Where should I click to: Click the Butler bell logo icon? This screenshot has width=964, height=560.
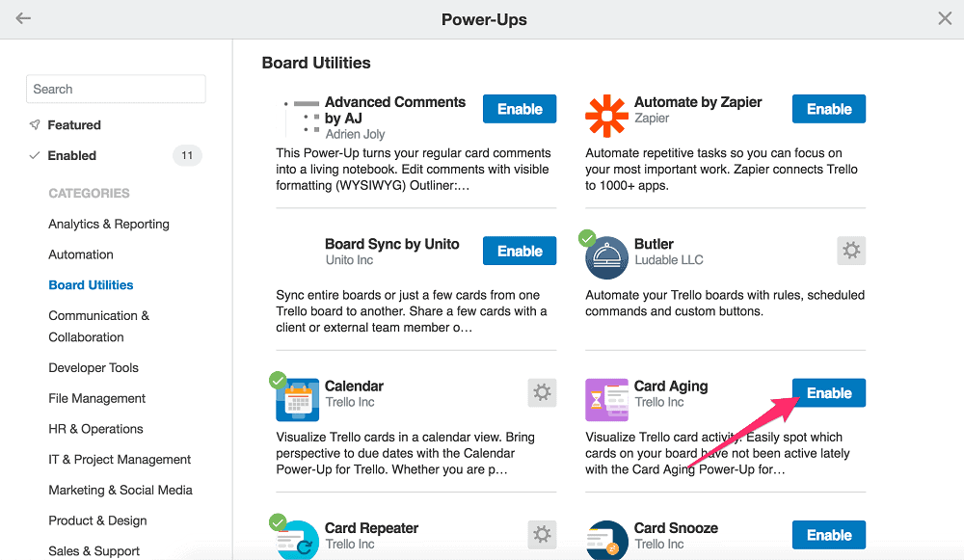[606, 257]
